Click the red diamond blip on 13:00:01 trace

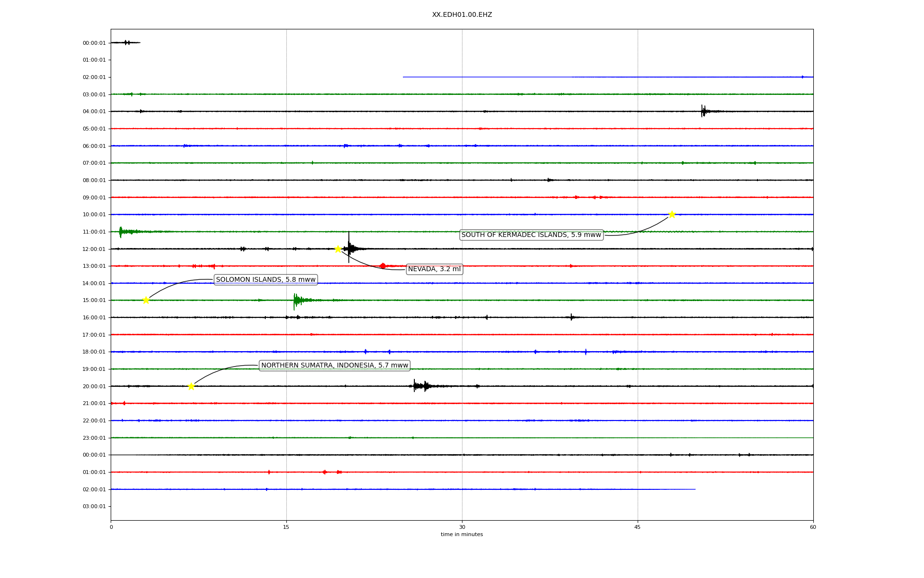click(383, 266)
